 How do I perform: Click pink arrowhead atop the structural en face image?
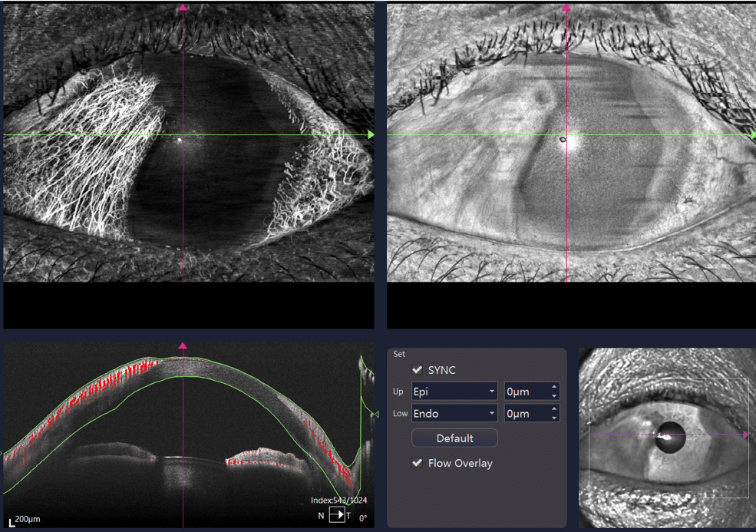click(566, 8)
